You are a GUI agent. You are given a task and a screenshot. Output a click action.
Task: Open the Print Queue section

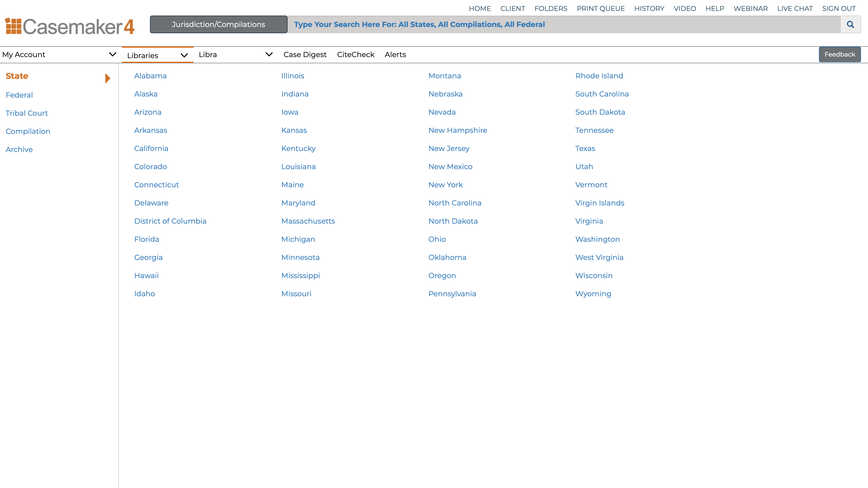coord(600,8)
